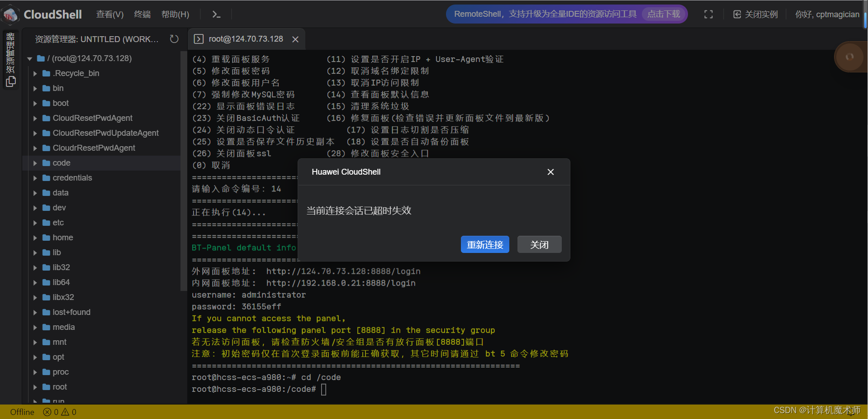Image resolution: width=868 pixels, height=419 pixels.
Task: Open the 终端 menu
Action: (142, 14)
